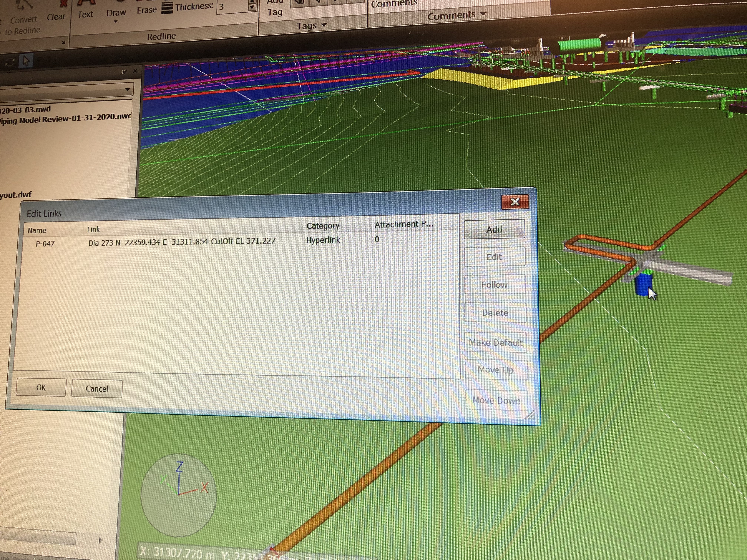Click the refresh icon above side panel

(x=9, y=62)
